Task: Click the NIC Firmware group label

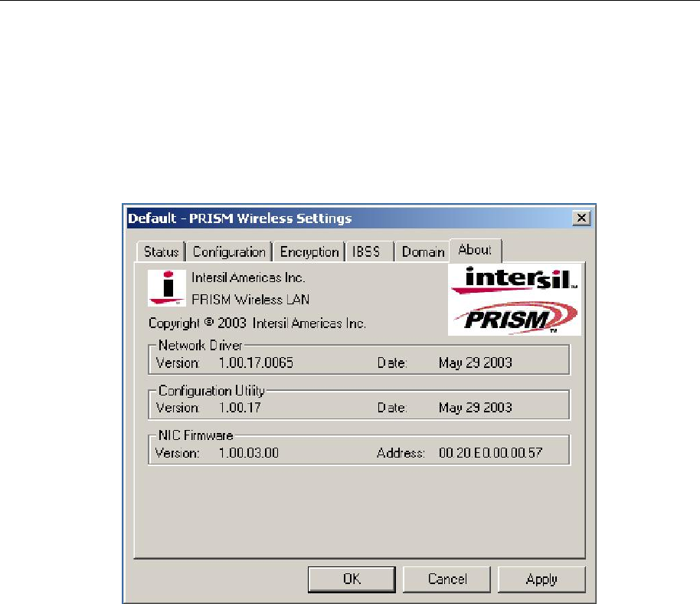Action: coord(195,435)
